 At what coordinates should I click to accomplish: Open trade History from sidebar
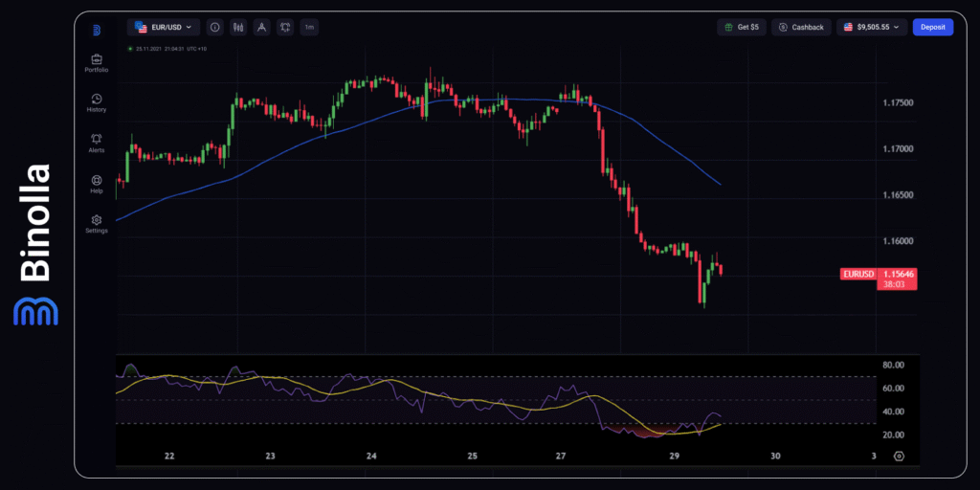point(97,102)
